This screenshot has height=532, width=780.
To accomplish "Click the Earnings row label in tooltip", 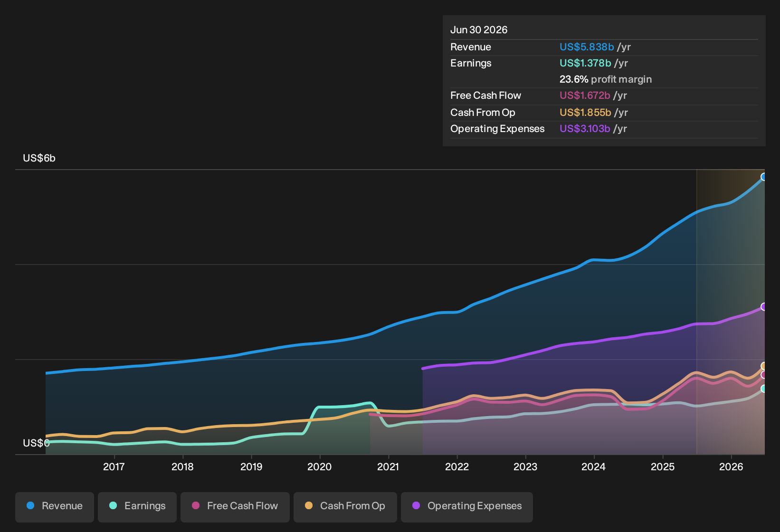I will pyautogui.click(x=471, y=63).
